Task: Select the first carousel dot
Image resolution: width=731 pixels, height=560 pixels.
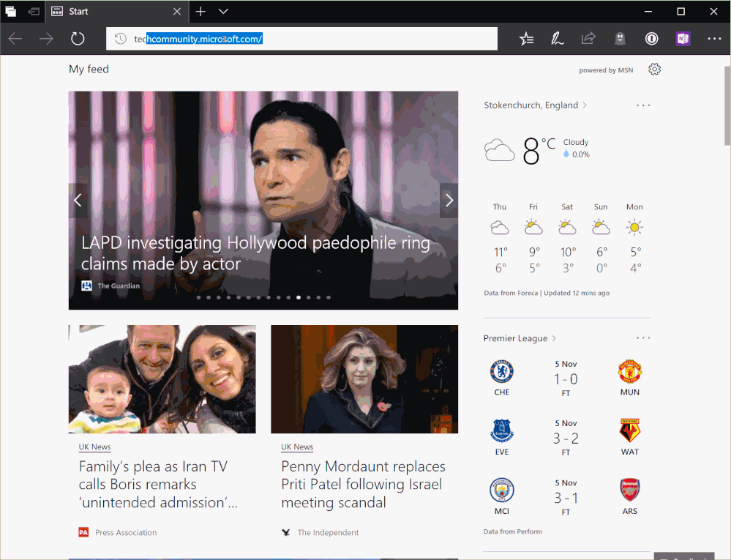Action: 199,297
